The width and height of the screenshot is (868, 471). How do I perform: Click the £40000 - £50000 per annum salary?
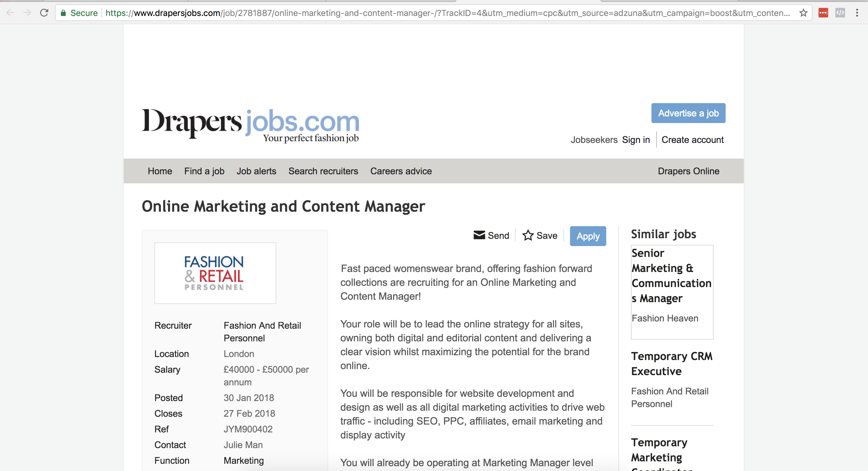point(266,376)
